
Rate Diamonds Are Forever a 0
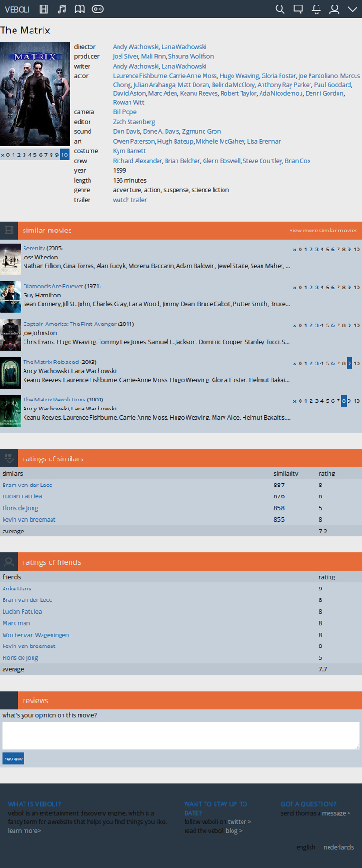pos(300,288)
